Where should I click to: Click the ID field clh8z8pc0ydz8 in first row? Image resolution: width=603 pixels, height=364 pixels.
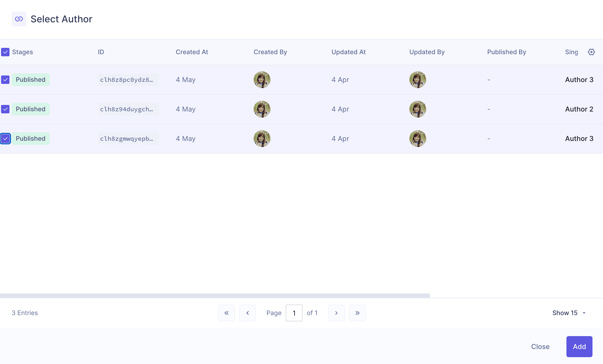click(128, 79)
